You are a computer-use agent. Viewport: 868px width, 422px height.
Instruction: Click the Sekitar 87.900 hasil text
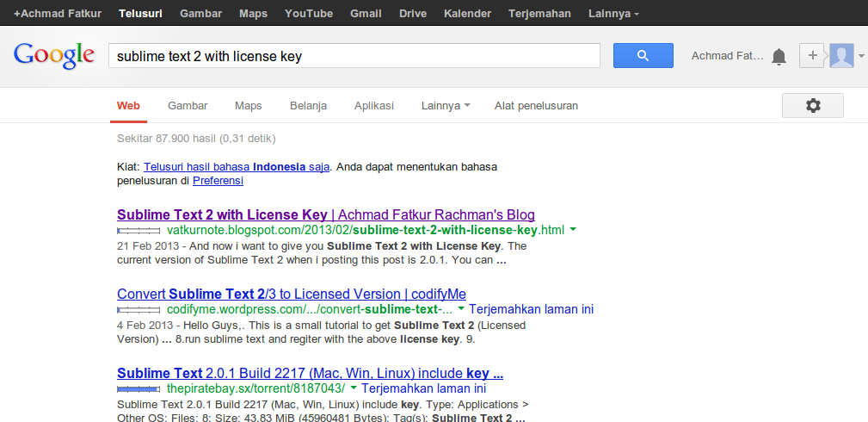[196, 139]
